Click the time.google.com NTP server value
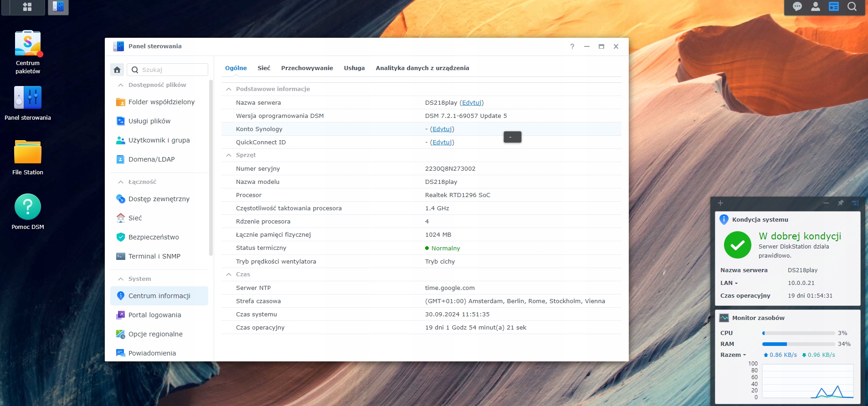The height and width of the screenshot is (406, 868). pos(450,288)
